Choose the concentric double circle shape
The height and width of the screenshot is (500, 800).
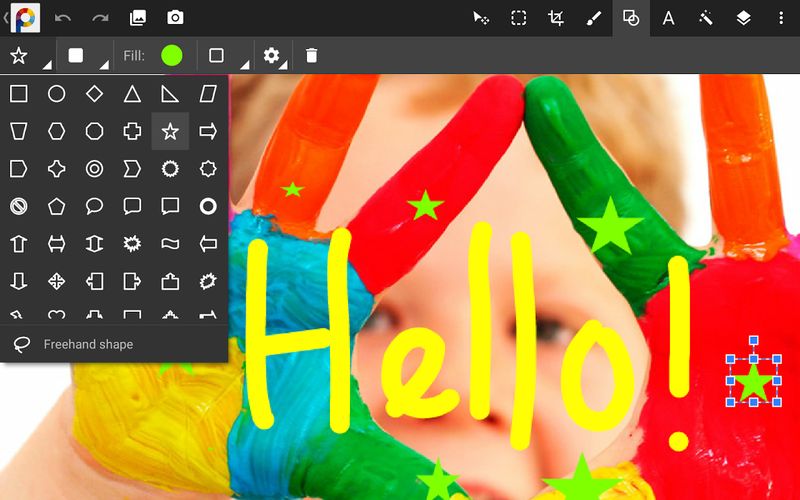coord(94,169)
